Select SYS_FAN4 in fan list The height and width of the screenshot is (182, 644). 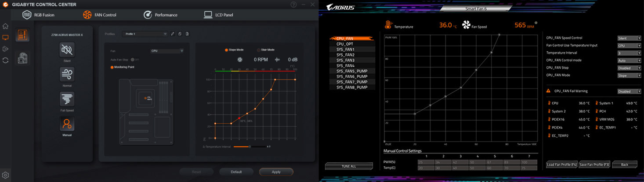[352, 66]
